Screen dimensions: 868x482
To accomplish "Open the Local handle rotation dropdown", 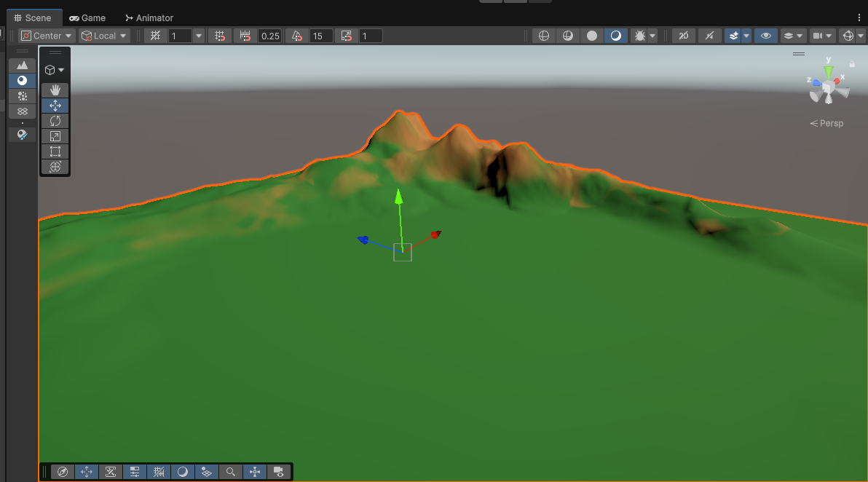I will point(104,36).
